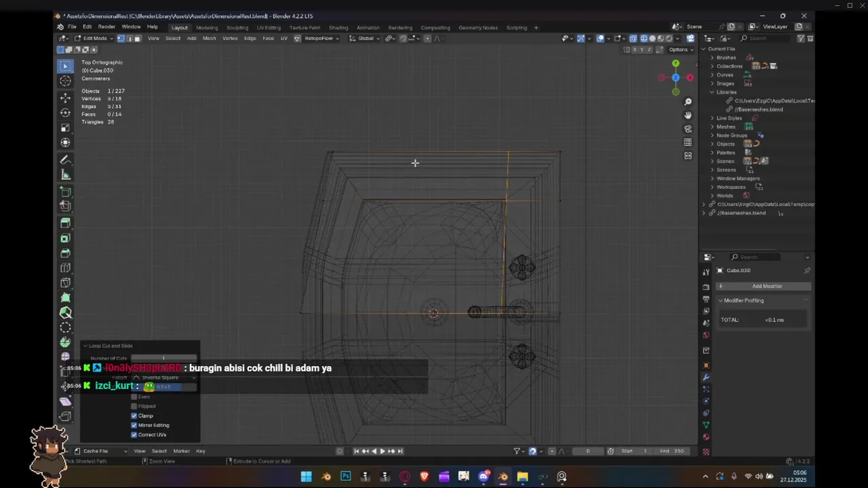Open the Vertex menu in viewport header
The image size is (868, 488).
pyautogui.click(x=230, y=39)
